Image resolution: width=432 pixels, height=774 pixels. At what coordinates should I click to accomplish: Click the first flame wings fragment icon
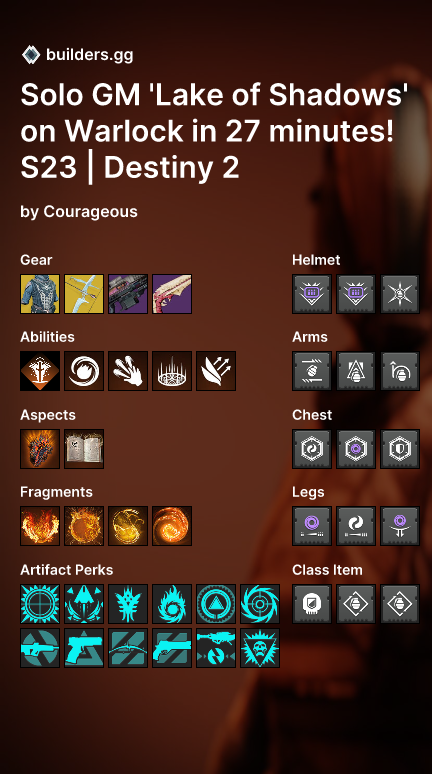[40, 526]
